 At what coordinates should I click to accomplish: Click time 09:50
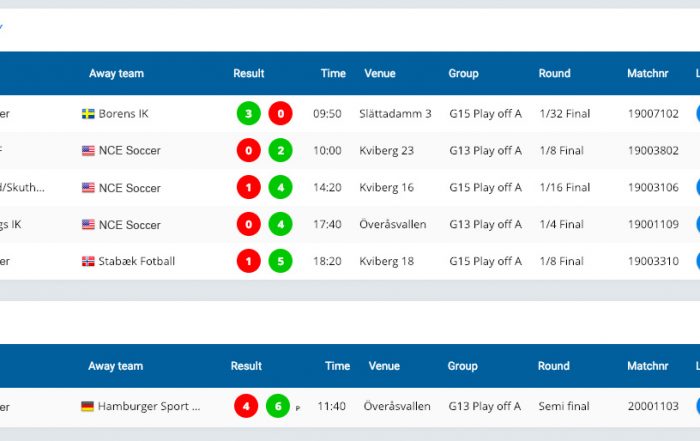click(327, 114)
